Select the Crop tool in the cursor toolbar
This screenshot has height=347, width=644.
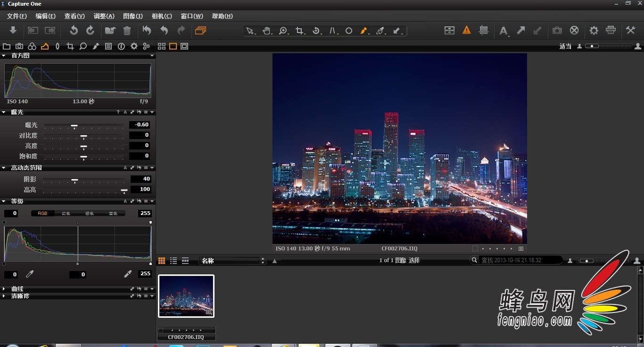(299, 31)
